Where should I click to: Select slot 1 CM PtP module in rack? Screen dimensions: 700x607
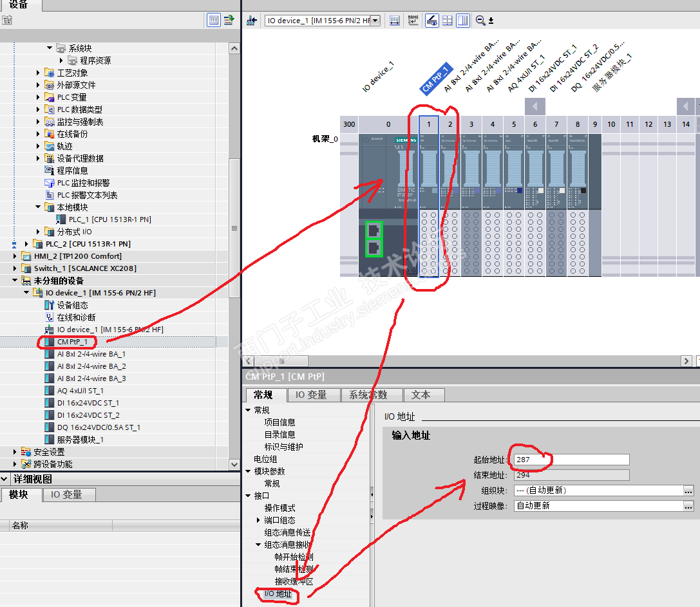click(x=429, y=196)
